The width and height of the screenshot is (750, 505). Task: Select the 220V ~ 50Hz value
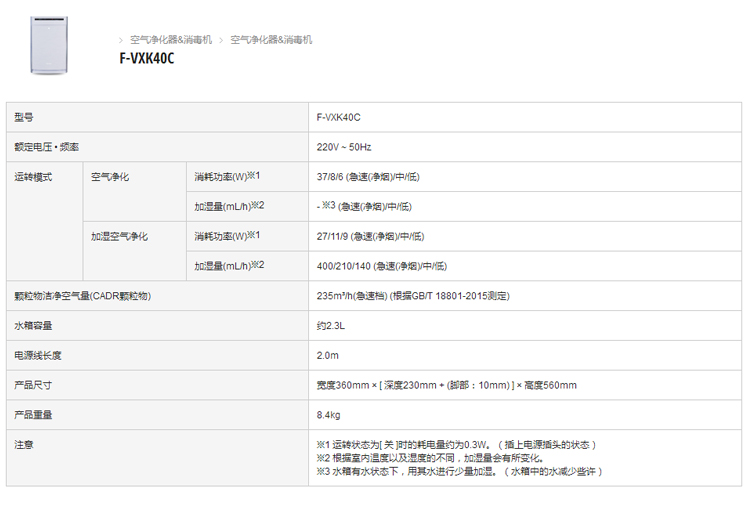[x=344, y=147]
